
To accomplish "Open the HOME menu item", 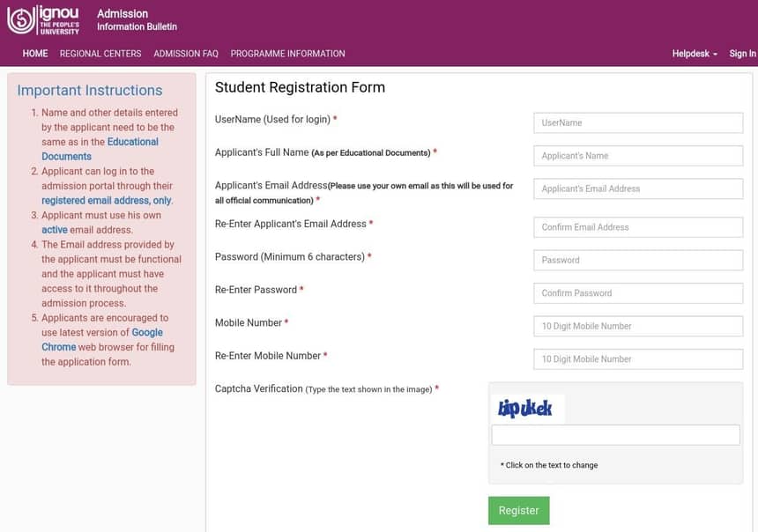I will point(35,54).
